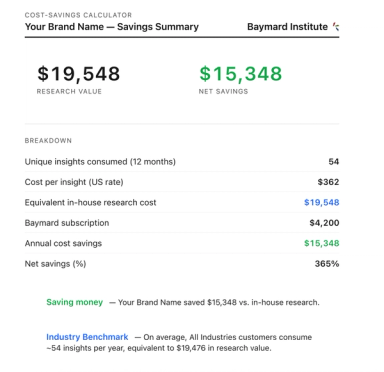The image size is (384, 372).
Task: Open the blue Industry Benchmark link
Action: [87, 337]
